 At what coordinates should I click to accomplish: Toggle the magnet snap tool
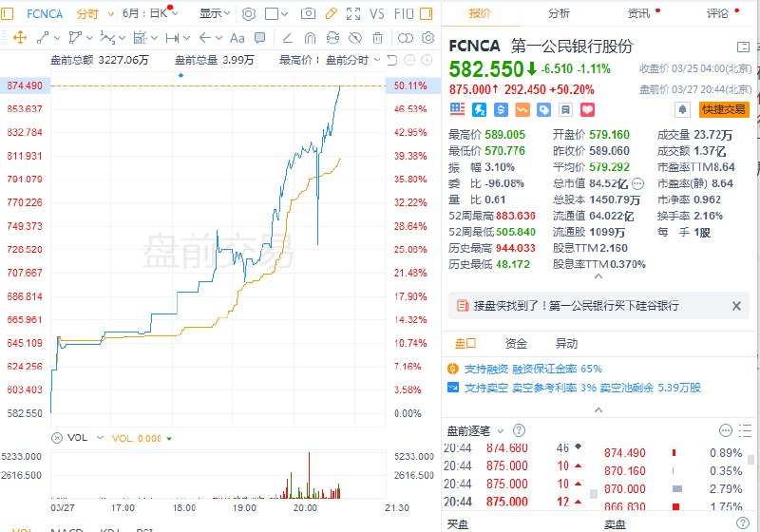[x=311, y=38]
